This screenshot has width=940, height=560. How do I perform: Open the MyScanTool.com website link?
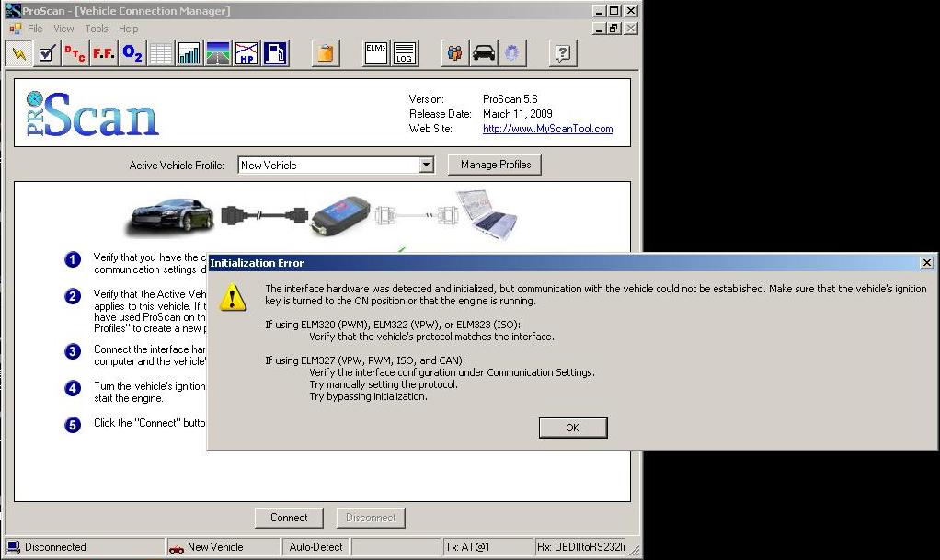[x=547, y=129]
